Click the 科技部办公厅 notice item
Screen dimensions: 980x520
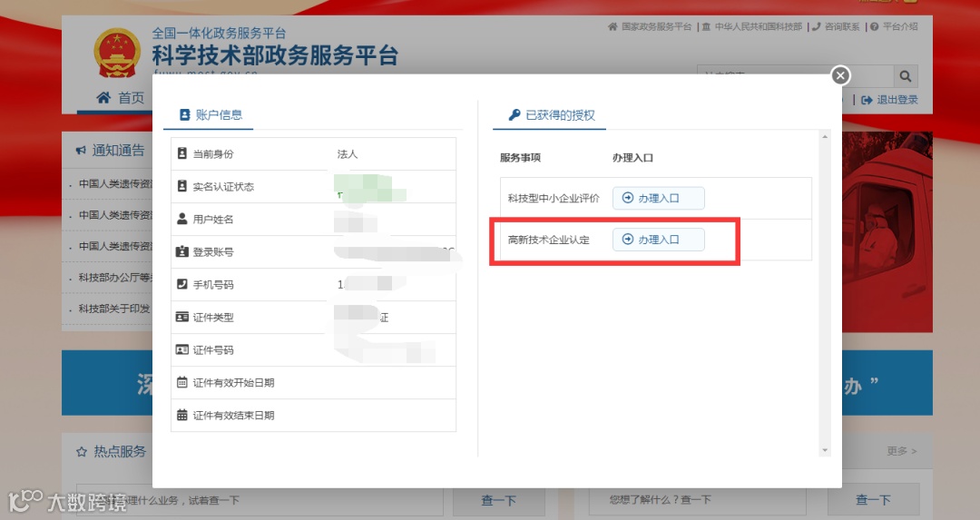pyautogui.click(x=115, y=278)
